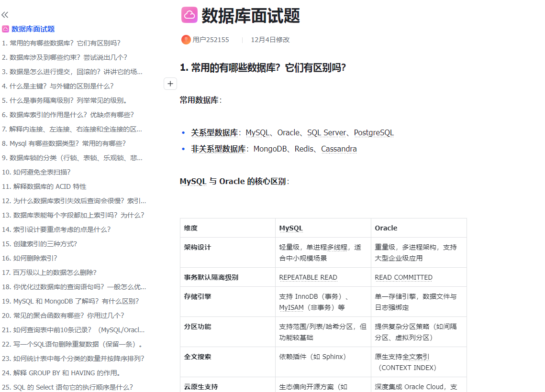
Task: Jump to outline item 16 如何删除索引
Action: pyautogui.click(x=30, y=258)
